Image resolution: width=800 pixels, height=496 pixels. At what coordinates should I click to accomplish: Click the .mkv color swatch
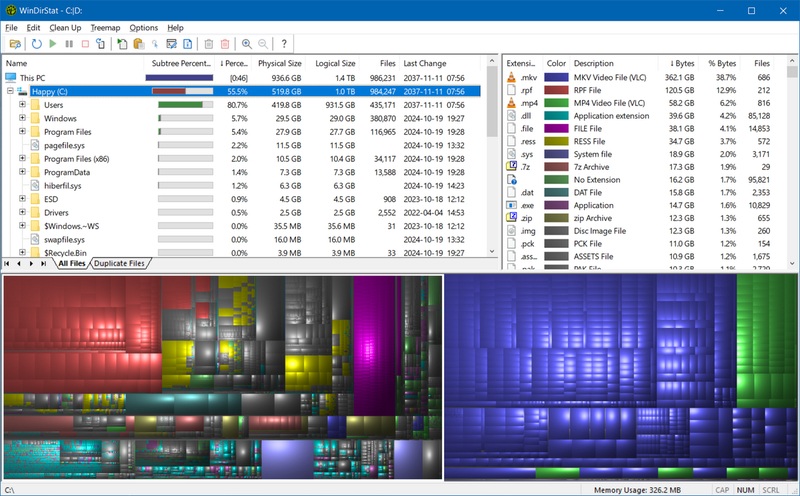click(556, 77)
